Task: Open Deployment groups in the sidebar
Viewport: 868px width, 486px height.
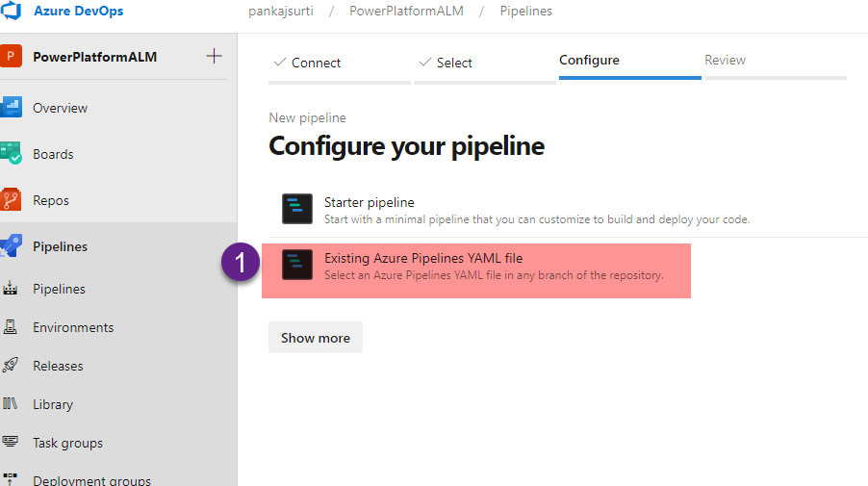Action: pyautogui.click(x=91, y=480)
